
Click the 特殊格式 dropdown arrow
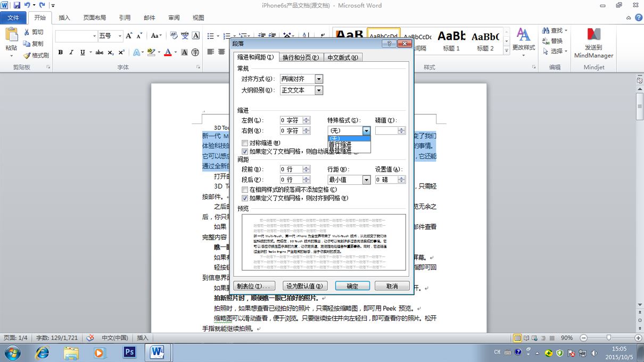(366, 130)
